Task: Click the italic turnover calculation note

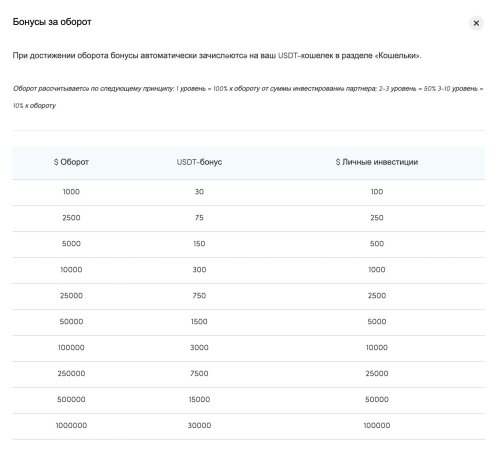Action: [x=248, y=97]
